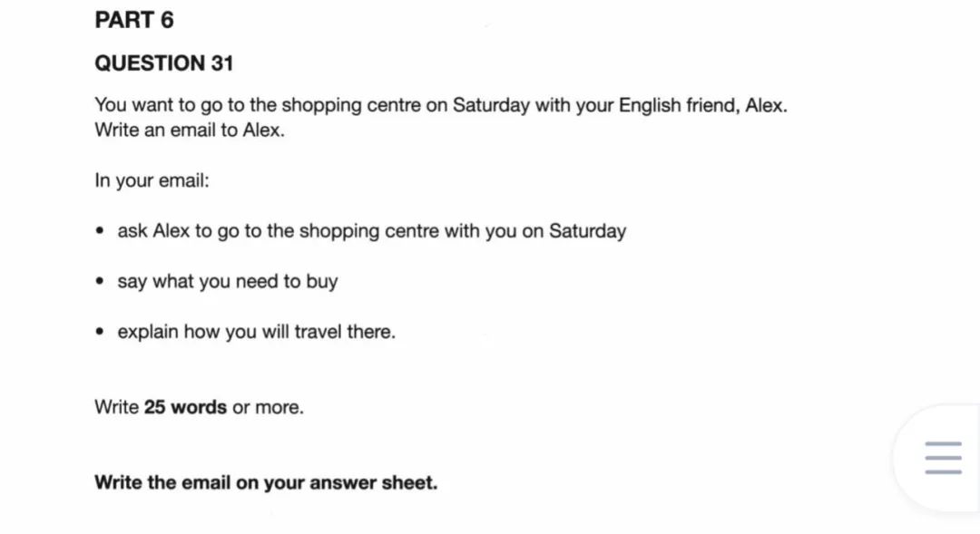The image size is (980, 534).
Task: Click first bullet about asking Alex
Action: point(372,231)
